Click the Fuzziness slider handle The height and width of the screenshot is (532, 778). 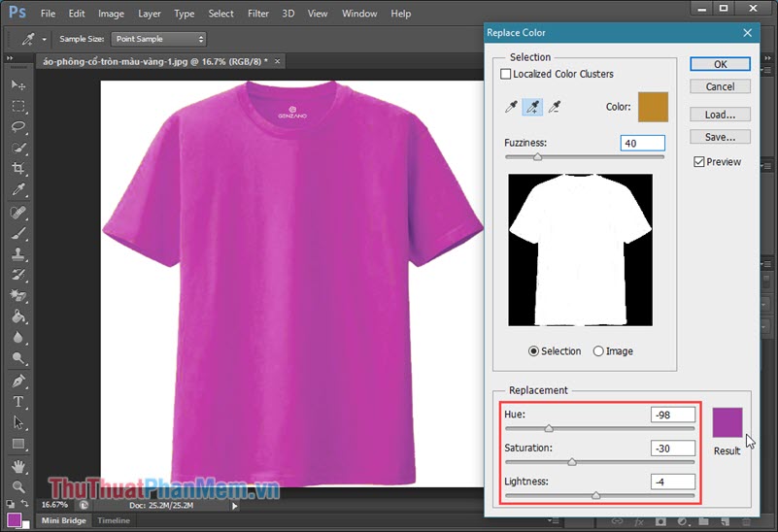pyautogui.click(x=537, y=157)
